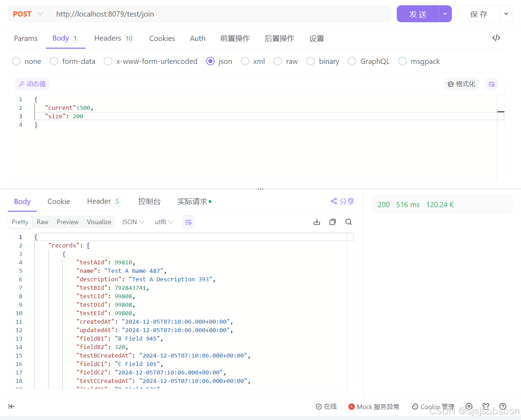Open Cookie 管理 from the status bar
Viewport: 521px width, 420px height.
click(x=433, y=407)
